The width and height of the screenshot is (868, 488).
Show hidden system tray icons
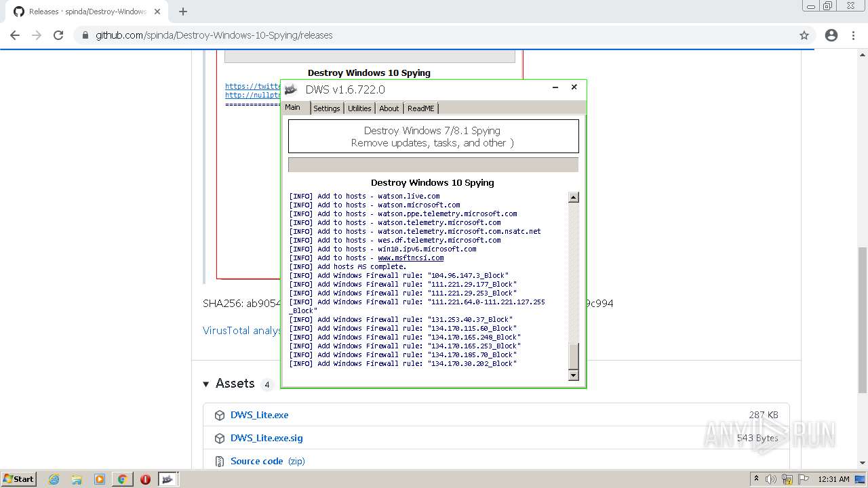(756, 479)
